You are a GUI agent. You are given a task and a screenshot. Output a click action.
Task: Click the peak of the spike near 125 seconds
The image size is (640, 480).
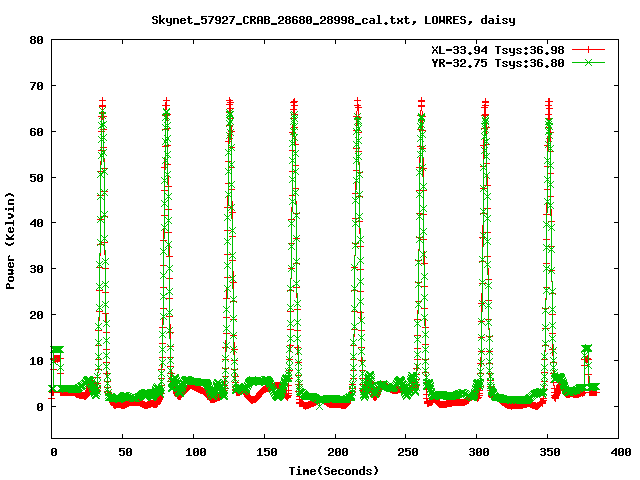click(x=230, y=101)
